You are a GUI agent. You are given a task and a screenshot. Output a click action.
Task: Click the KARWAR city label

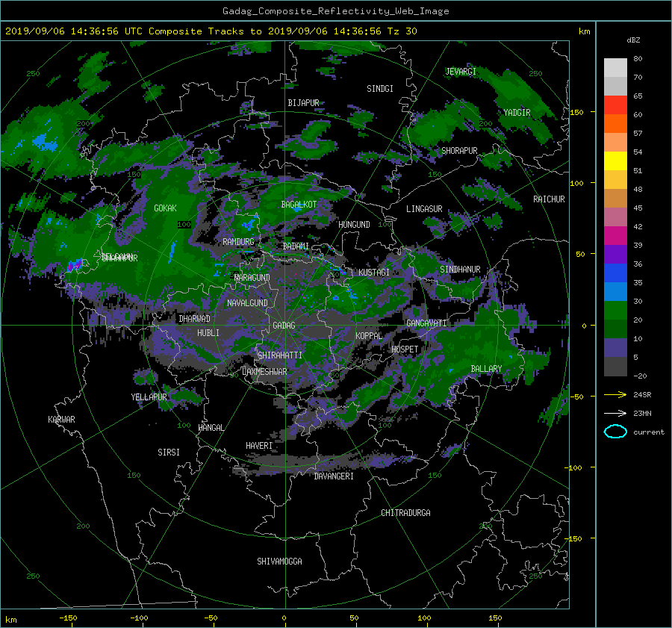(x=61, y=420)
